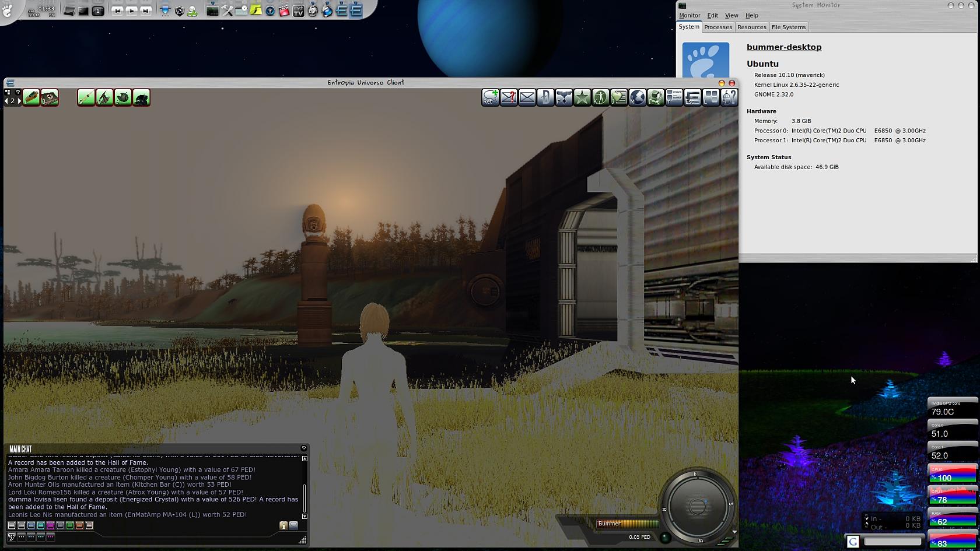Click the chat info 'i' icon
The image size is (980, 551).
283,525
